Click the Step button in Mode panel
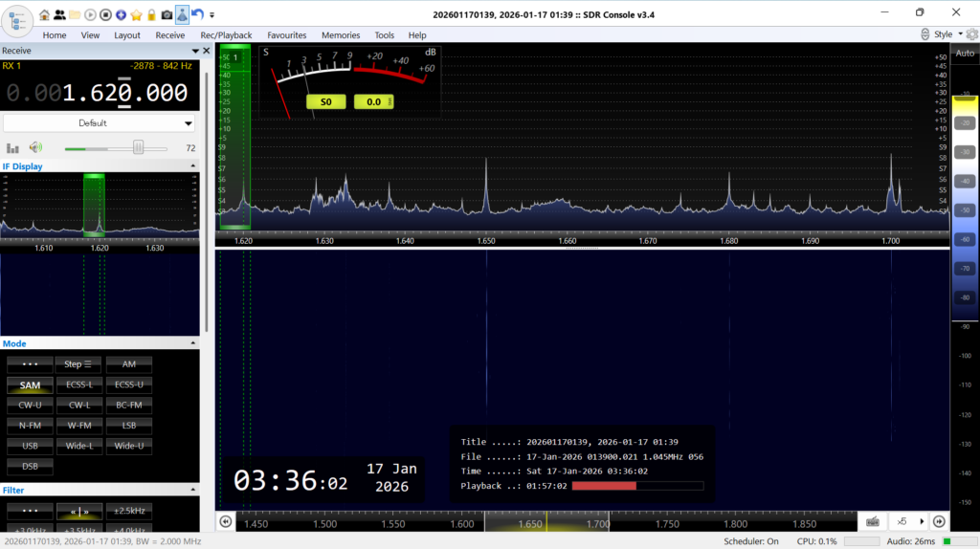 click(78, 364)
